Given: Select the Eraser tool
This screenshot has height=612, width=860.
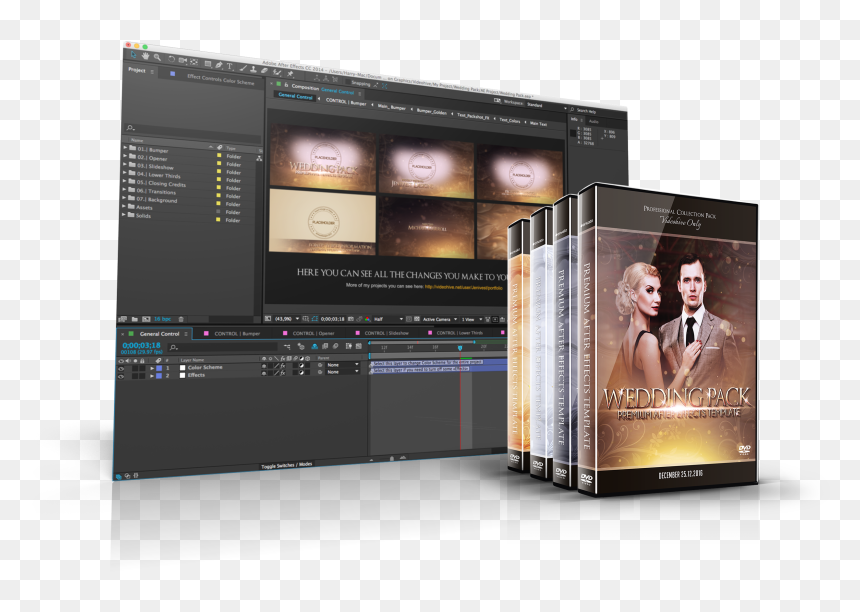Looking at the screenshot, I should [x=264, y=70].
